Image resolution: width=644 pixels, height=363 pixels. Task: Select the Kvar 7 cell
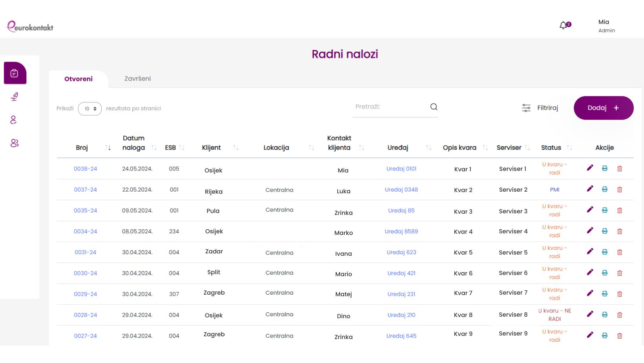coord(463,293)
